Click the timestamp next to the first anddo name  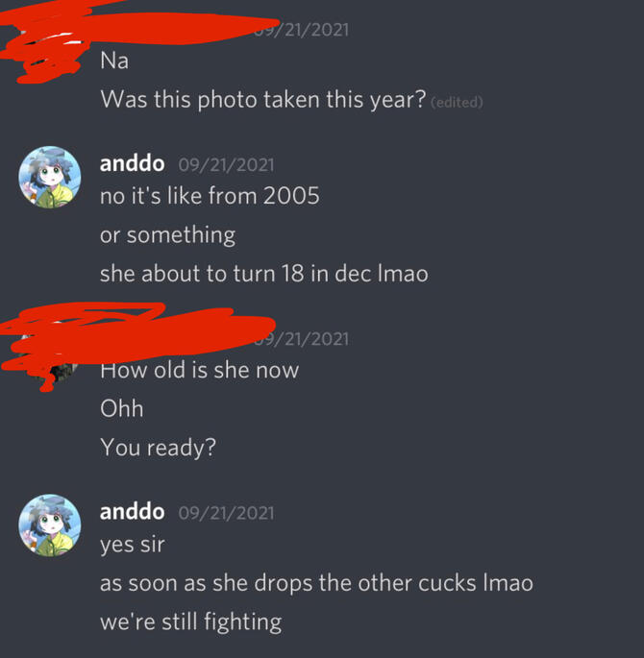pos(226,164)
